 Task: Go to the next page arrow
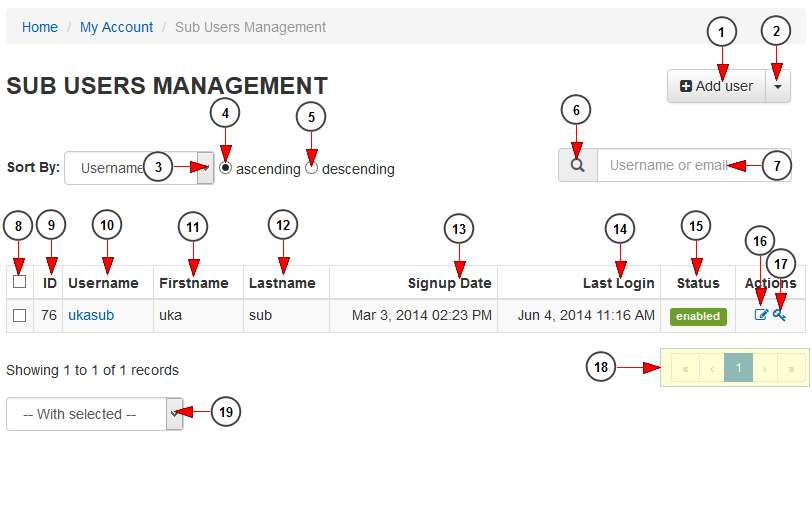tap(765, 369)
